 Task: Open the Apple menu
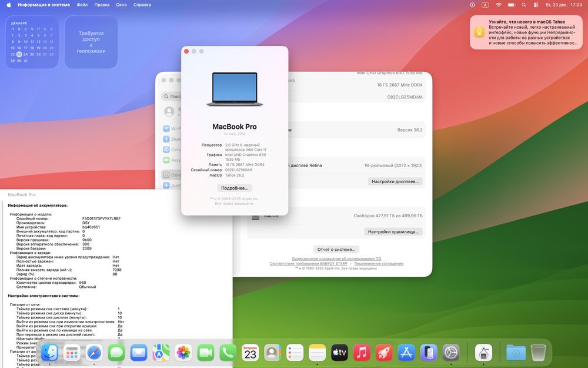click(x=9, y=5)
